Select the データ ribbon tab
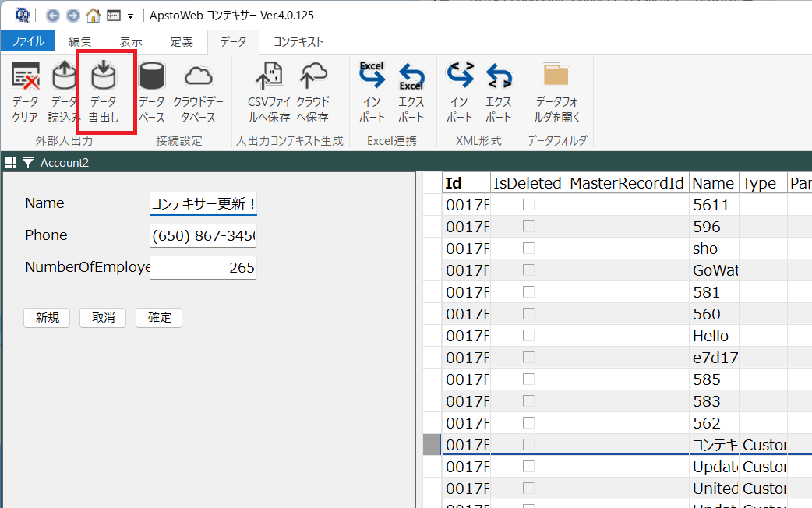This screenshot has width=812, height=508. point(233,41)
